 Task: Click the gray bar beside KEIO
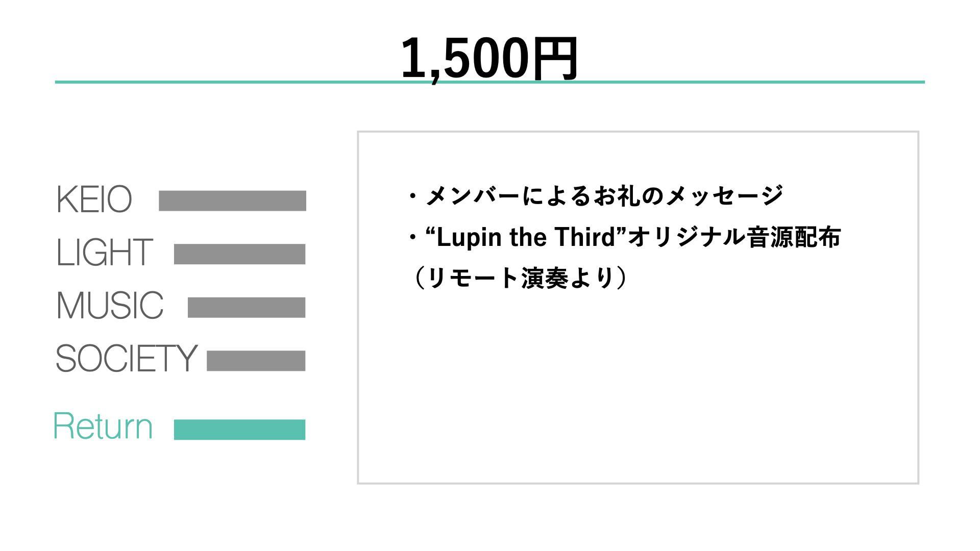pyautogui.click(x=232, y=201)
